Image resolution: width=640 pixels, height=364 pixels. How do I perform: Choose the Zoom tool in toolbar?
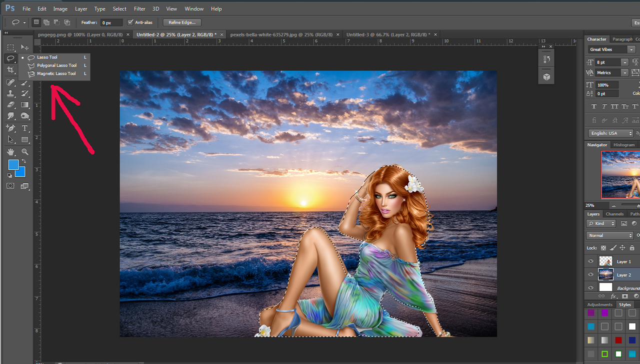(24, 152)
